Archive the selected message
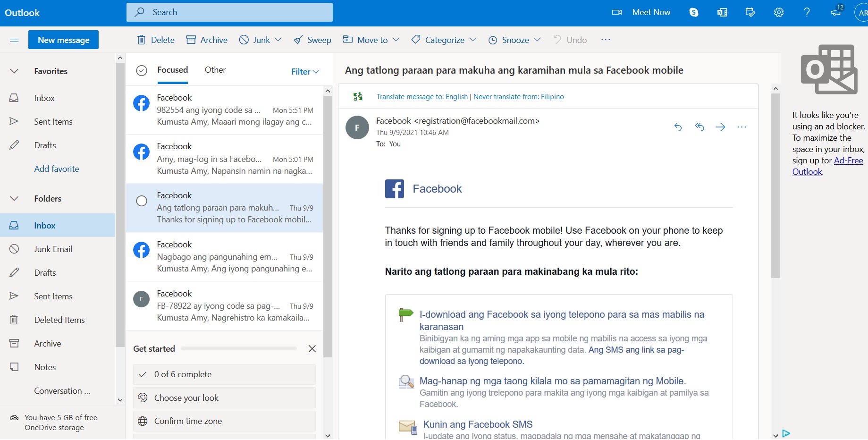 tap(207, 40)
